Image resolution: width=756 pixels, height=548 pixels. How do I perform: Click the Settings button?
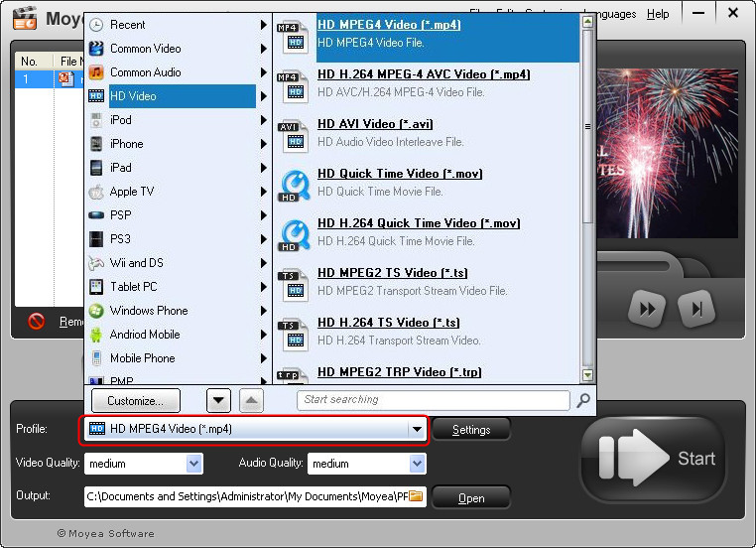[x=471, y=429]
